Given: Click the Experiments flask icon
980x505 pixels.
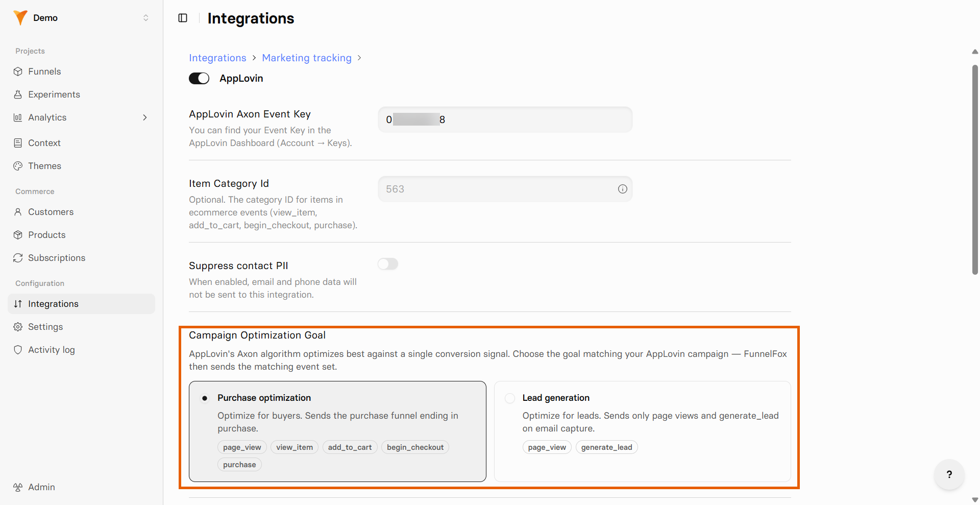Looking at the screenshot, I should [x=18, y=94].
